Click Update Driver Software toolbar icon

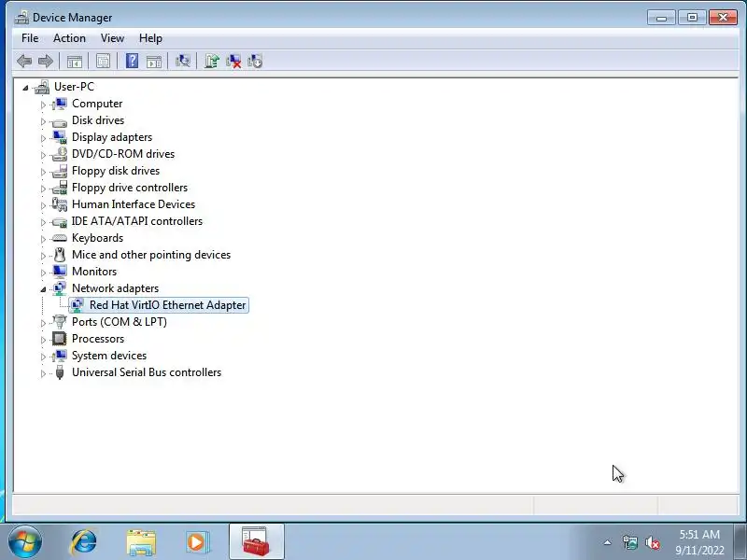[212, 61]
